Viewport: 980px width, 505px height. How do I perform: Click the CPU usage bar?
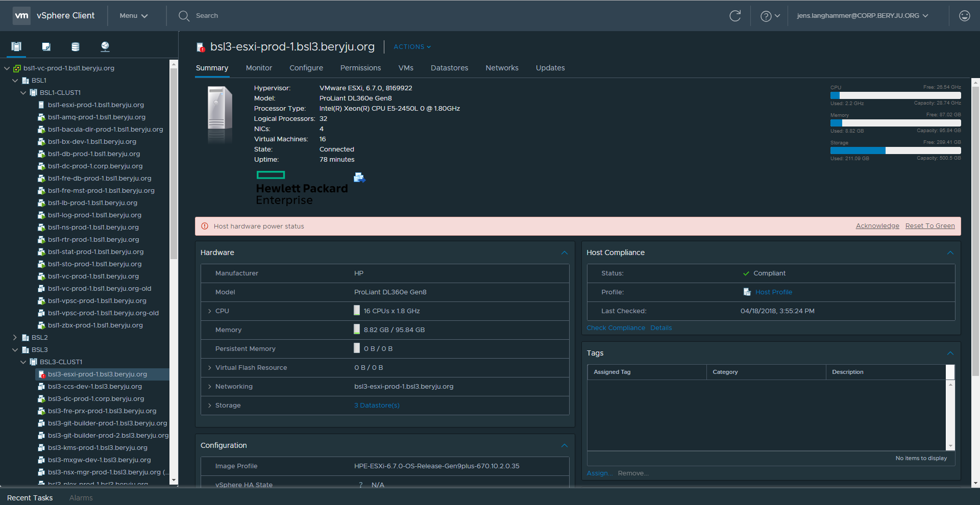tap(896, 95)
